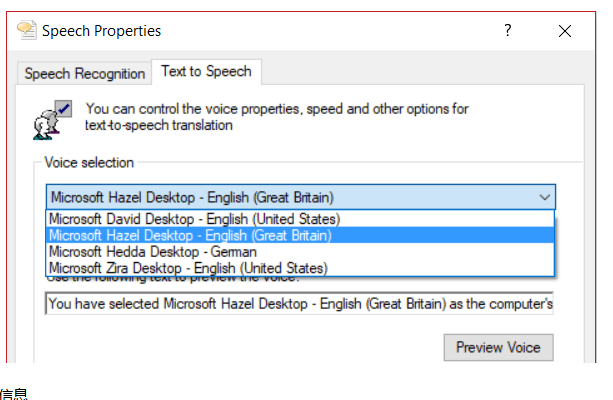Click the question mark help button
The height and width of the screenshot is (400, 613).
[x=510, y=31]
